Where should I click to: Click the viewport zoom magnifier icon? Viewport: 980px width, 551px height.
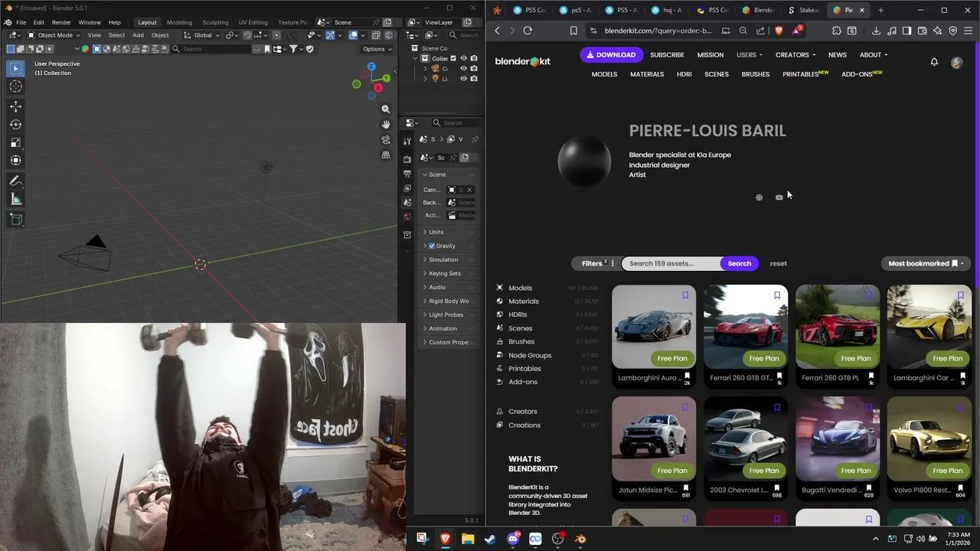[386, 109]
